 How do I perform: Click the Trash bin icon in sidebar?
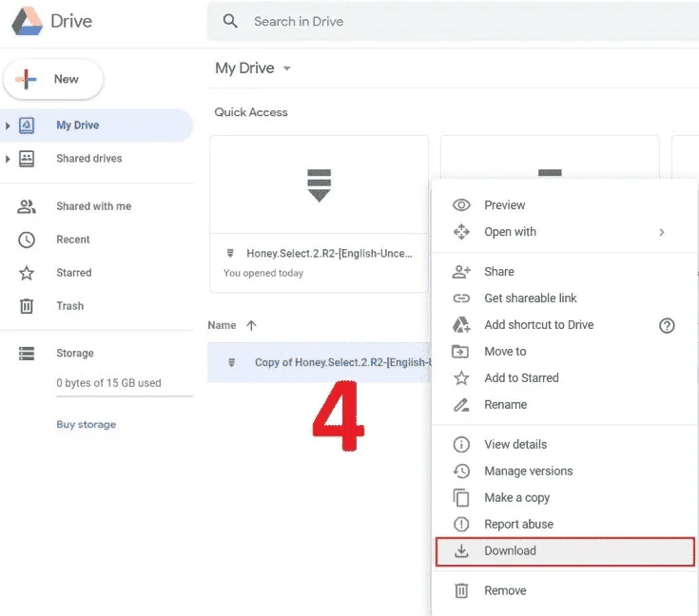coord(27,306)
